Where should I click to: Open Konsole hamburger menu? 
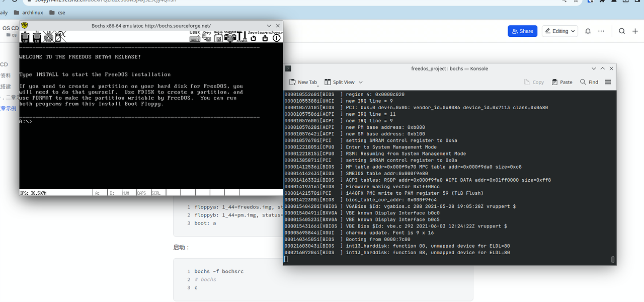pyautogui.click(x=608, y=82)
